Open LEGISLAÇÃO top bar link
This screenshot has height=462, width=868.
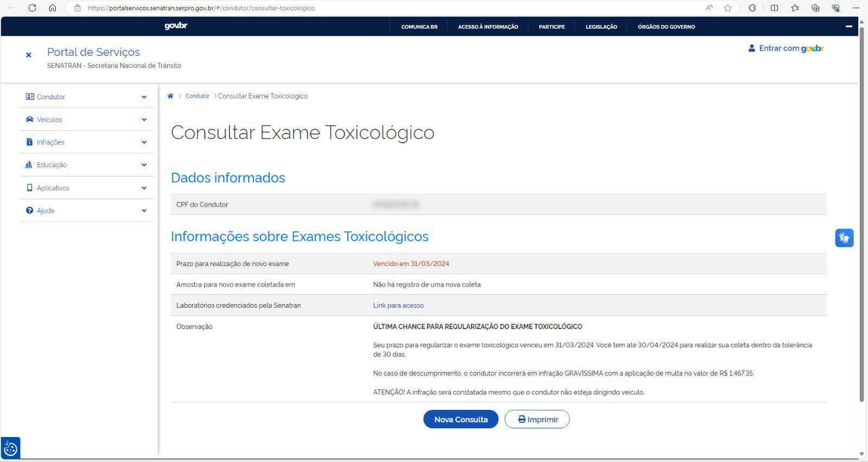[x=601, y=27]
